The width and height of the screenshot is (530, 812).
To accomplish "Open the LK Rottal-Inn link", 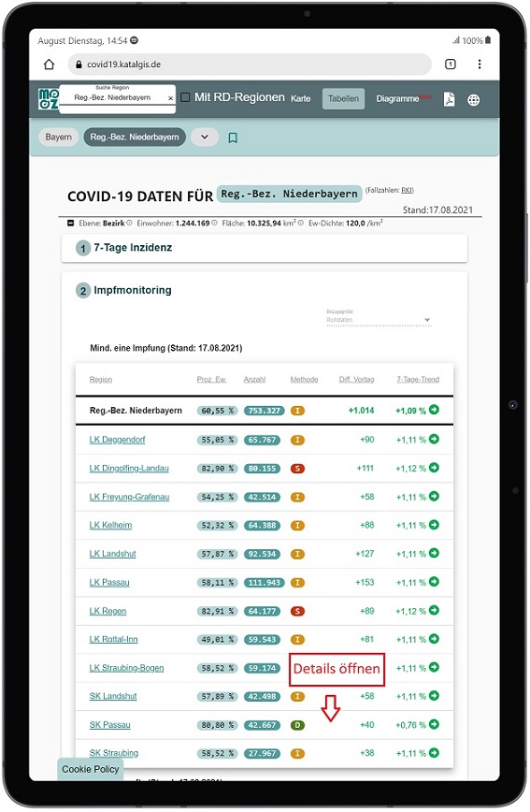I will (113, 640).
